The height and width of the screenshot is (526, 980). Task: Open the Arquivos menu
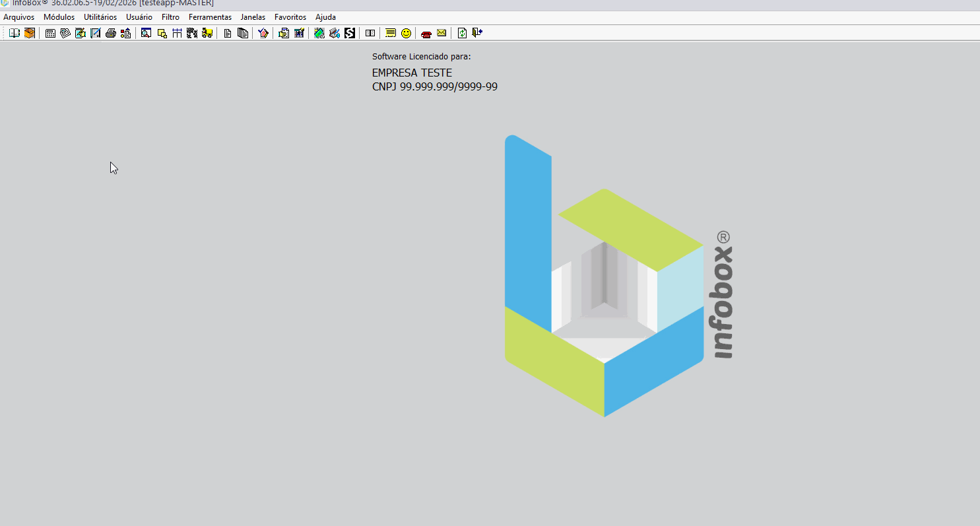(x=19, y=17)
